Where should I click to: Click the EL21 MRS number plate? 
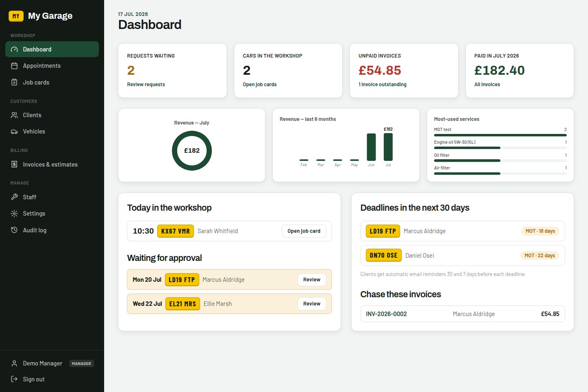(183, 304)
